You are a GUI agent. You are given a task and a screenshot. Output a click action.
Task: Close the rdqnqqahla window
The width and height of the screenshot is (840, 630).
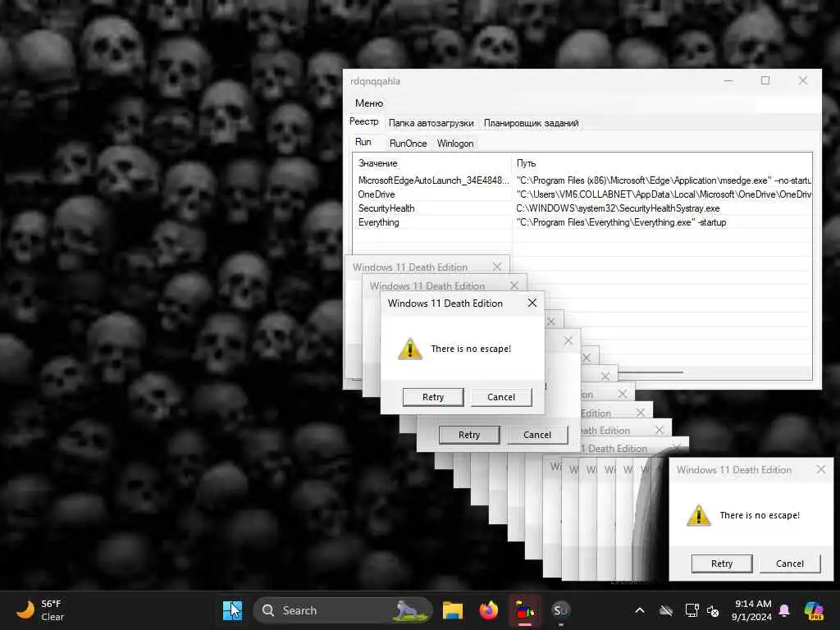pos(802,80)
